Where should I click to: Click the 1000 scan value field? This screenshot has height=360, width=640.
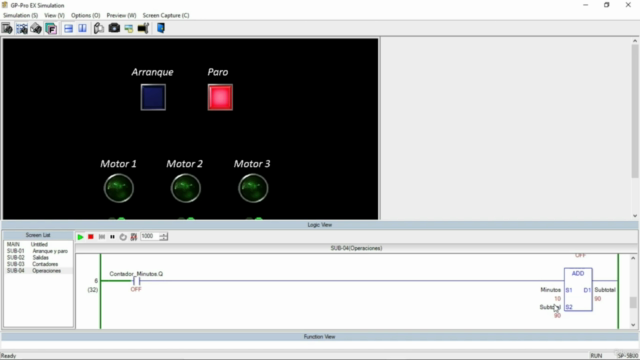(x=150, y=236)
